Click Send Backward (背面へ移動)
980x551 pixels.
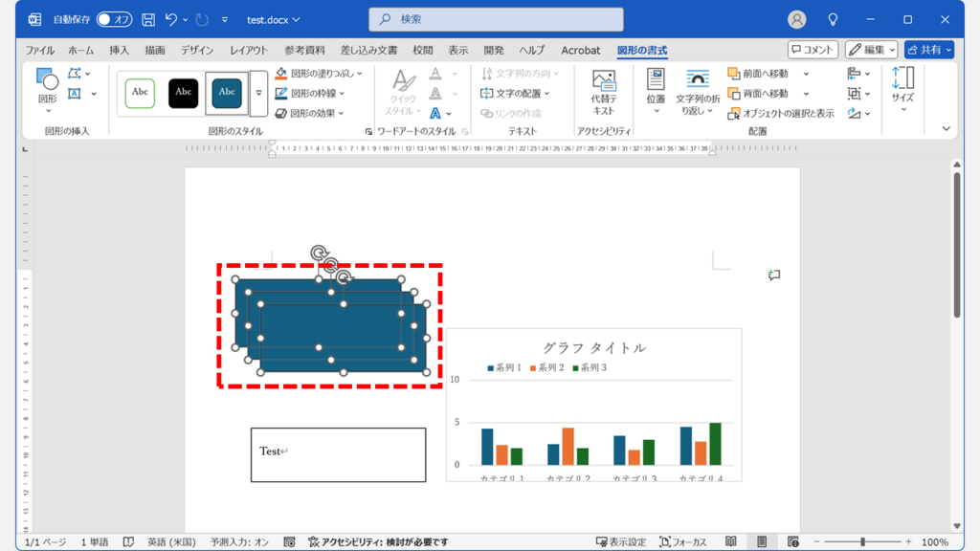point(759,94)
